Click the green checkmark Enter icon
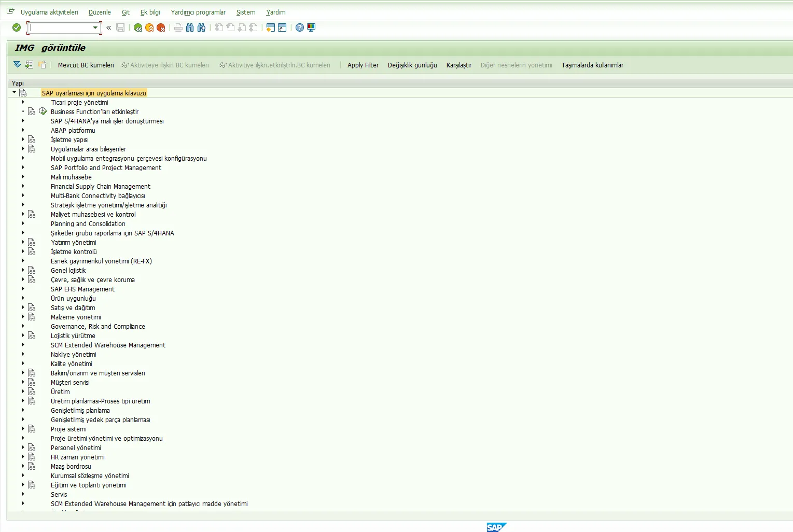Screen dimensions: 793x532 tap(17, 27)
